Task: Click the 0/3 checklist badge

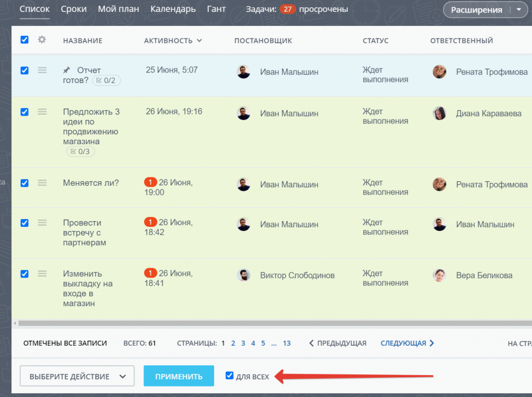Action: tap(81, 152)
